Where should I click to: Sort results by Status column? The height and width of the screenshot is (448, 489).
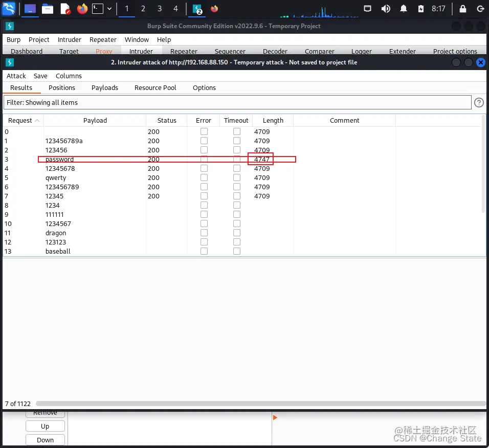pos(167,120)
